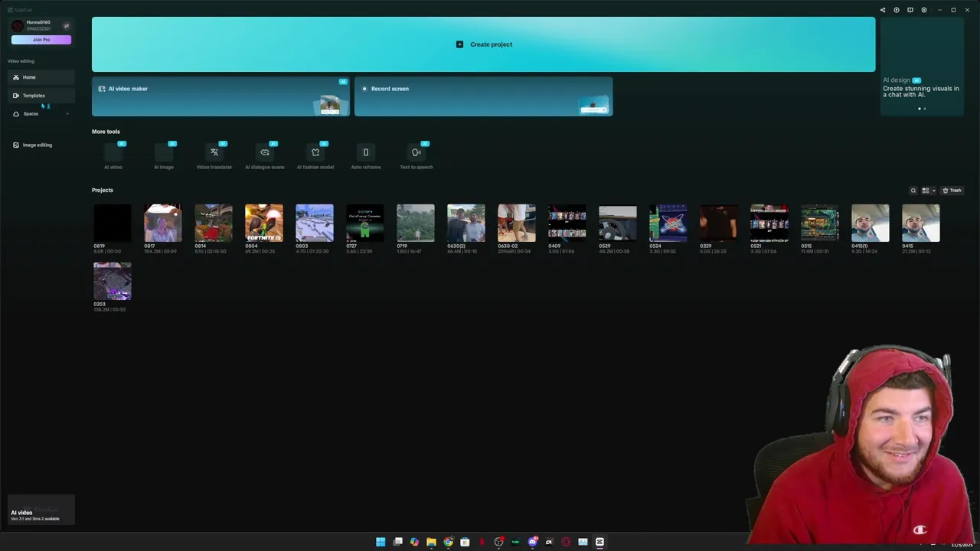Open project 0521 thumbnail
980x551 pixels.
(x=769, y=223)
